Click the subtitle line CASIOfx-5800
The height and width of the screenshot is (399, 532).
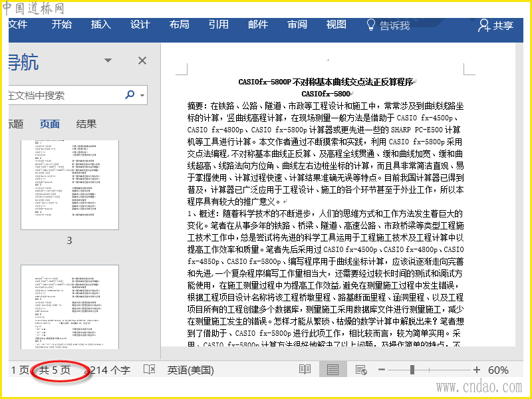tap(326, 94)
